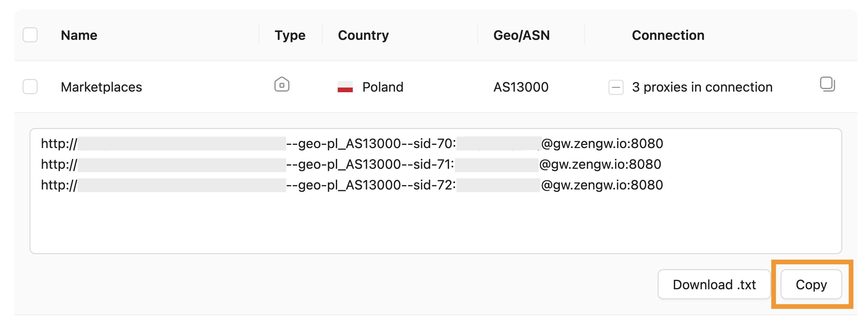Click the AS13000 value in row
This screenshot has height=320, width=868.
(x=521, y=87)
